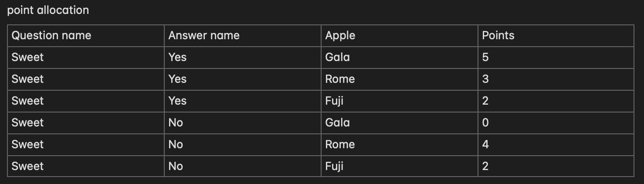The image size is (644, 184).
Task: Select the Rome cell in the No row
Action: (340, 144)
